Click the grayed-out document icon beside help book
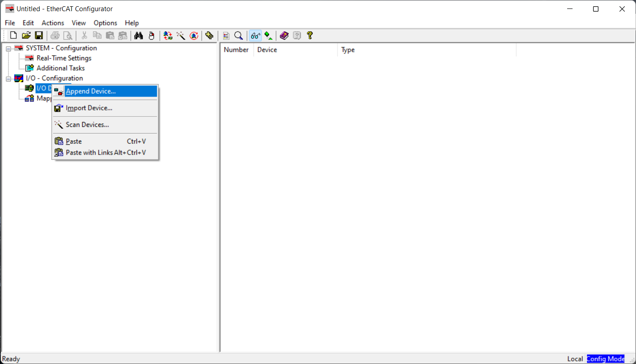Viewport: 636px width, 364px height. (x=297, y=36)
